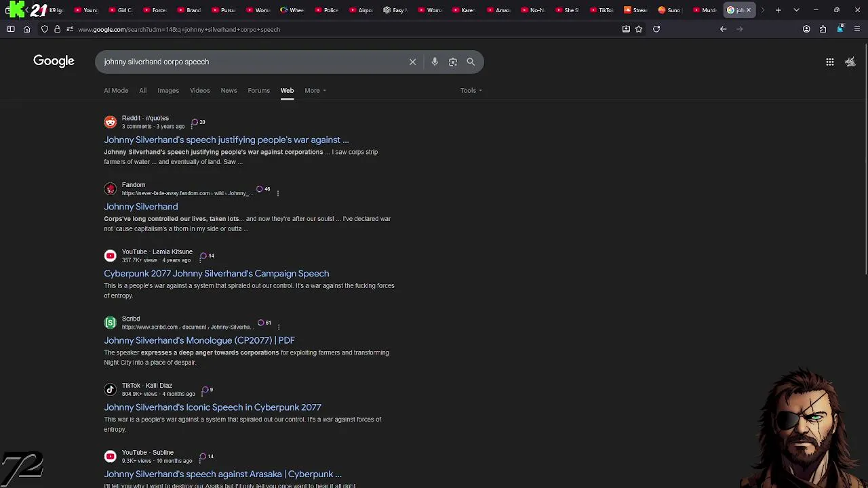Open the browser hamburger application menu
This screenshot has width=868, height=488.
tap(857, 29)
